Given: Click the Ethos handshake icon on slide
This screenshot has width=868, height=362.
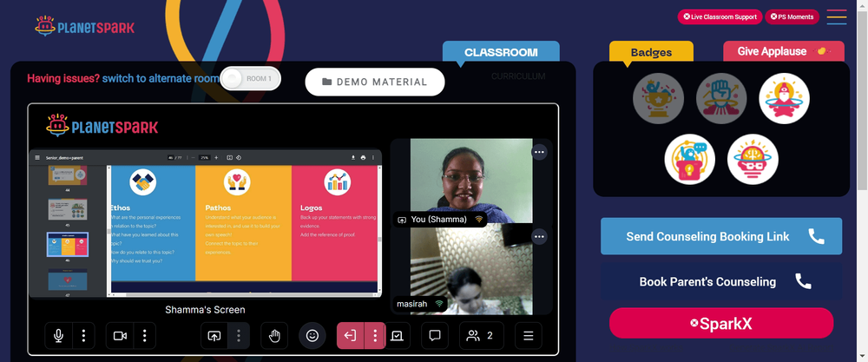Looking at the screenshot, I should pyautogui.click(x=143, y=182).
